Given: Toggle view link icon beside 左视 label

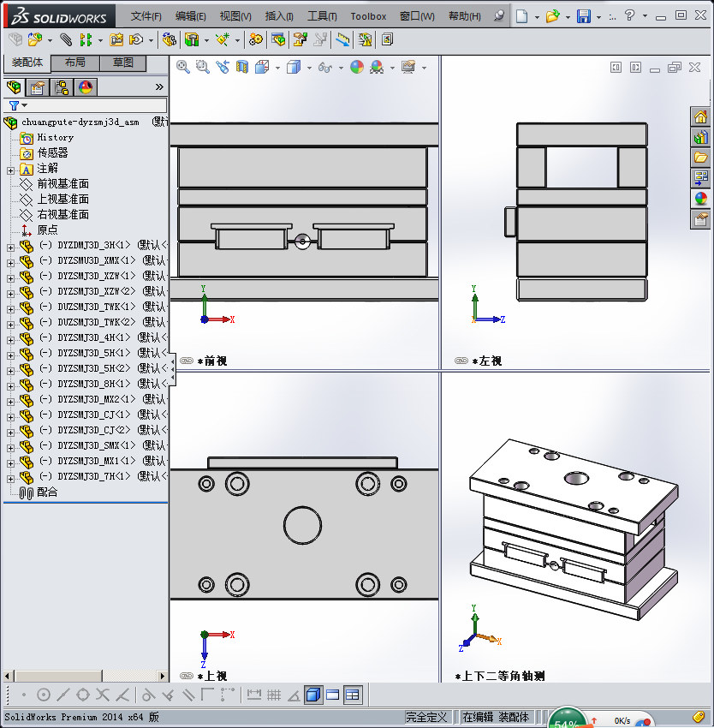Looking at the screenshot, I should coord(461,361).
